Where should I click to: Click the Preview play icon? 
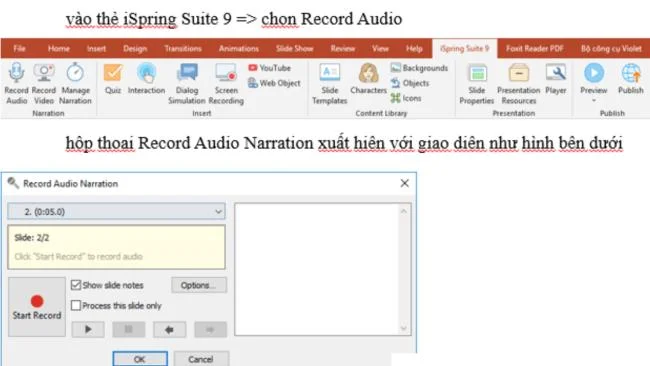pyautogui.click(x=594, y=73)
